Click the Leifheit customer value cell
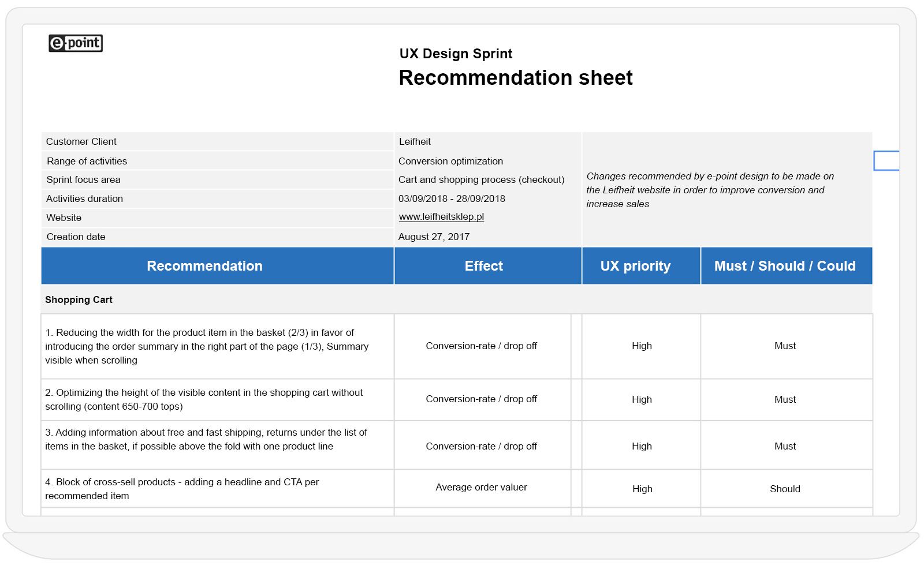Screen dimensions: 924x573 coord(415,142)
